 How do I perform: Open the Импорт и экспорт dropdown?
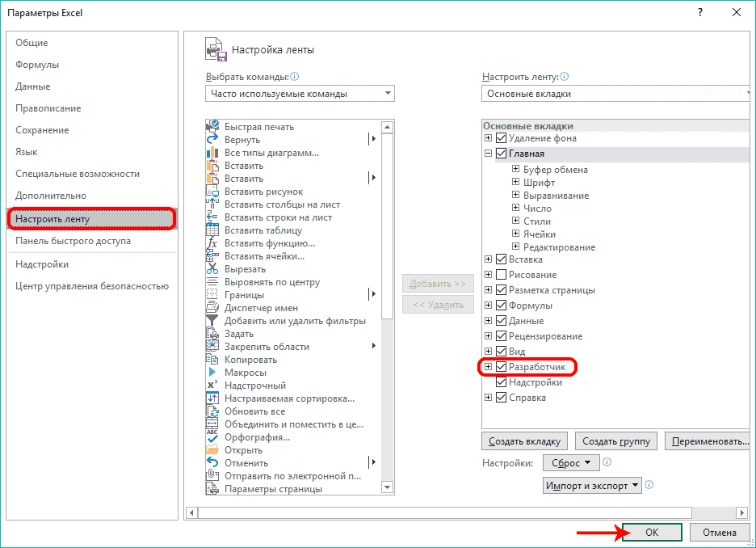click(592, 485)
